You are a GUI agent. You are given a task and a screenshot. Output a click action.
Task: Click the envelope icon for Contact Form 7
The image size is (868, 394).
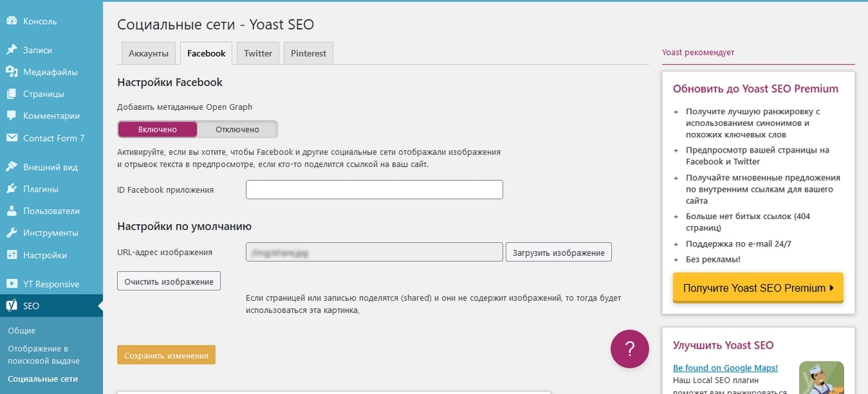[12, 138]
